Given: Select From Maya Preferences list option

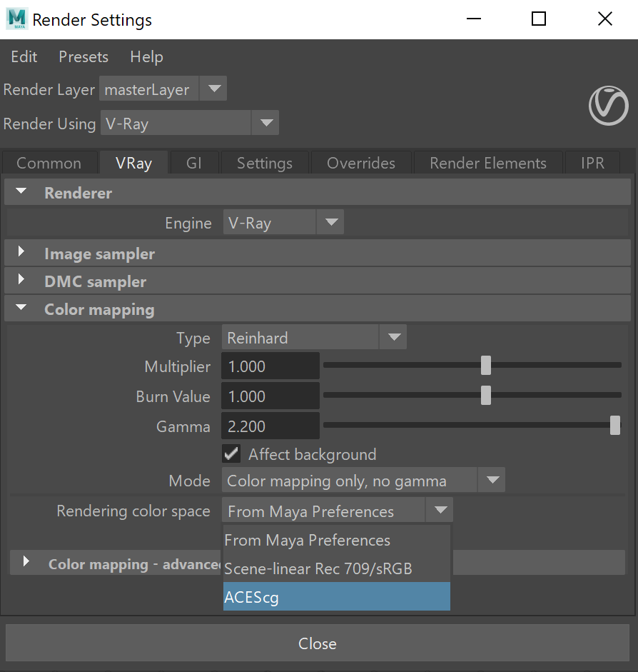Looking at the screenshot, I should pos(337,540).
